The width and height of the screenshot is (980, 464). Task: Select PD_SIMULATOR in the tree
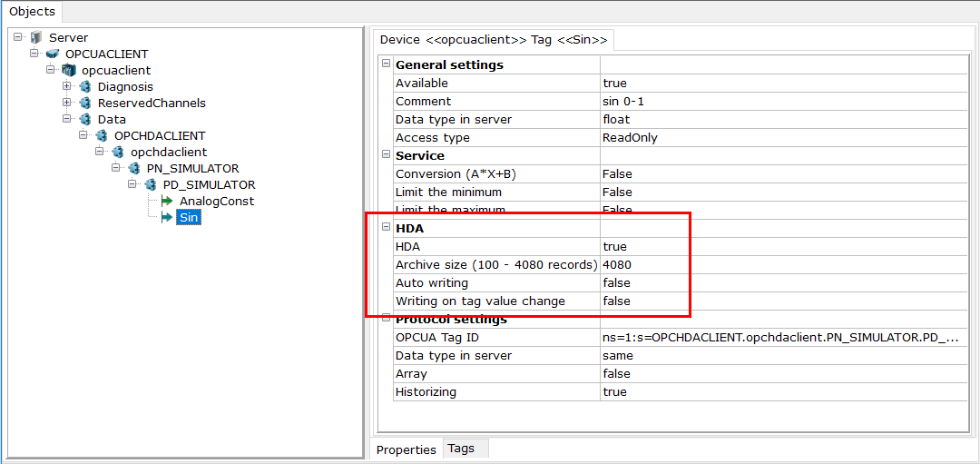(x=209, y=184)
